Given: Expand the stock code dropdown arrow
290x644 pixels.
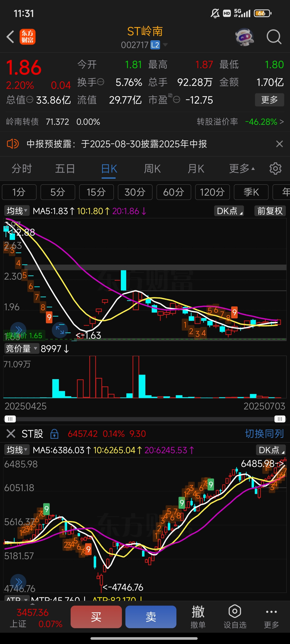Looking at the screenshot, I should point(165,45).
